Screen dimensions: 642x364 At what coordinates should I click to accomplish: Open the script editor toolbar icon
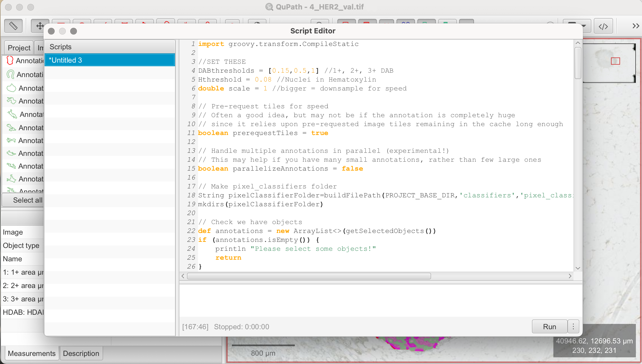[x=603, y=26]
